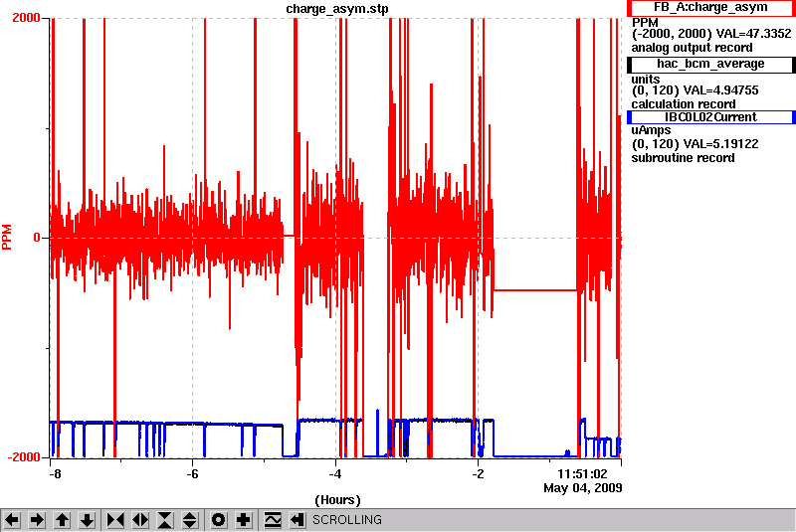Click the -8 x-axis tick label
The image size is (796, 532).
[x=55, y=474]
